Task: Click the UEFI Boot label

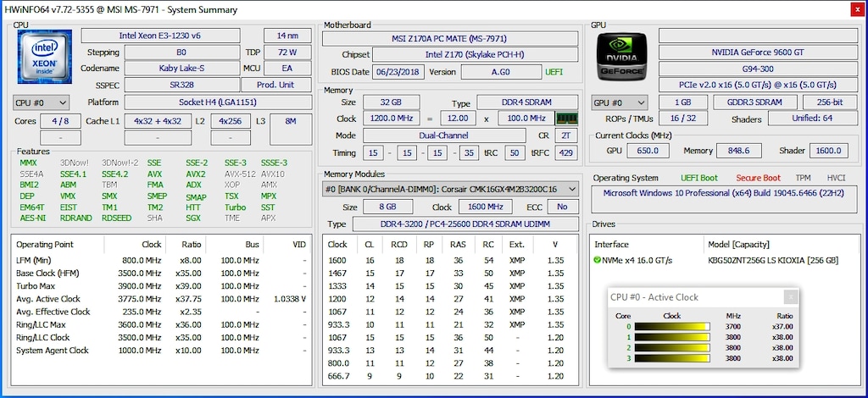Action: click(699, 178)
